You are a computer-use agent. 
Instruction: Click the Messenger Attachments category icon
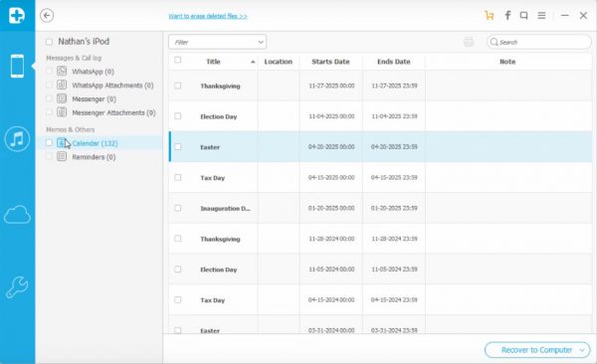click(62, 112)
